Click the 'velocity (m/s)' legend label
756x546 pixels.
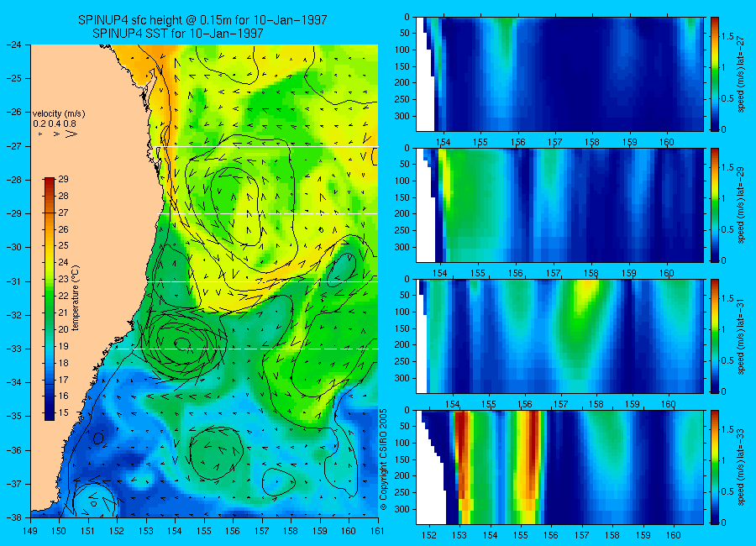point(59,114)
